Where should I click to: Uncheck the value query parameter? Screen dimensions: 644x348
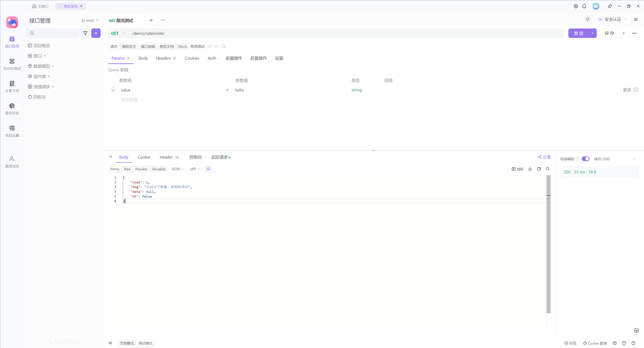(x=113, y=90)
